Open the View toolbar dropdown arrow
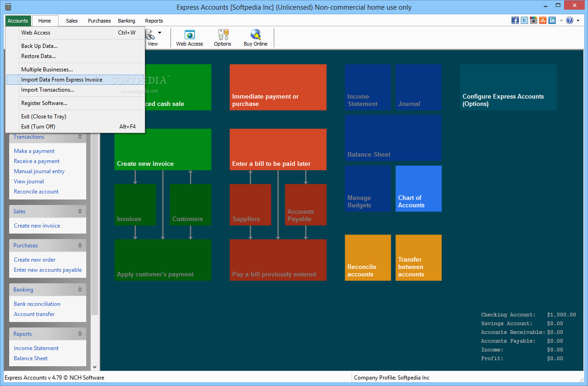 click(159, 33)
